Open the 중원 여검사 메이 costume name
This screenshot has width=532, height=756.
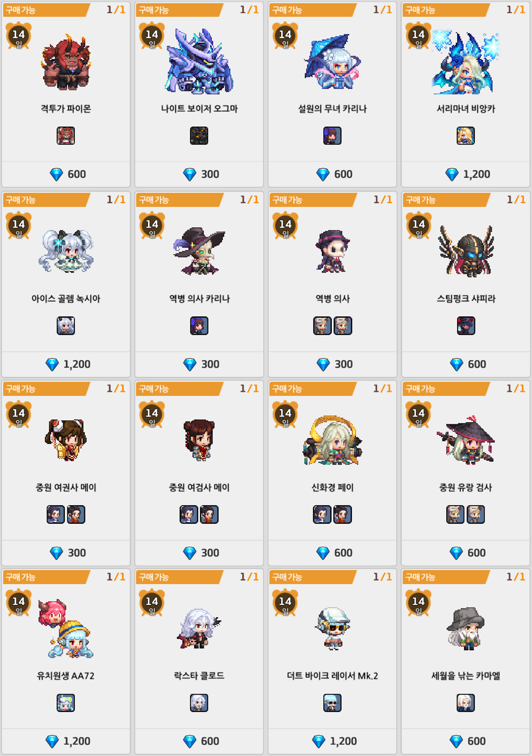click(x=199, y=487)
